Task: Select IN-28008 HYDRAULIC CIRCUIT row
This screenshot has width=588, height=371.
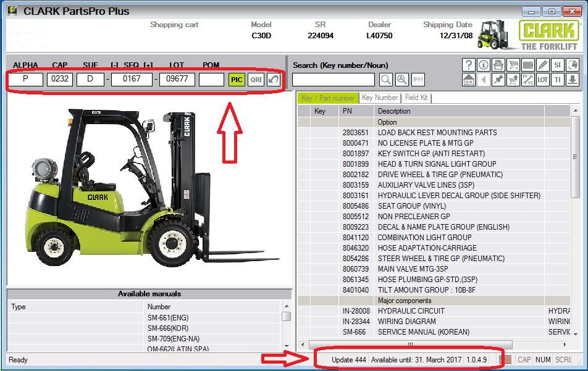Action: [x=434, y=311]
